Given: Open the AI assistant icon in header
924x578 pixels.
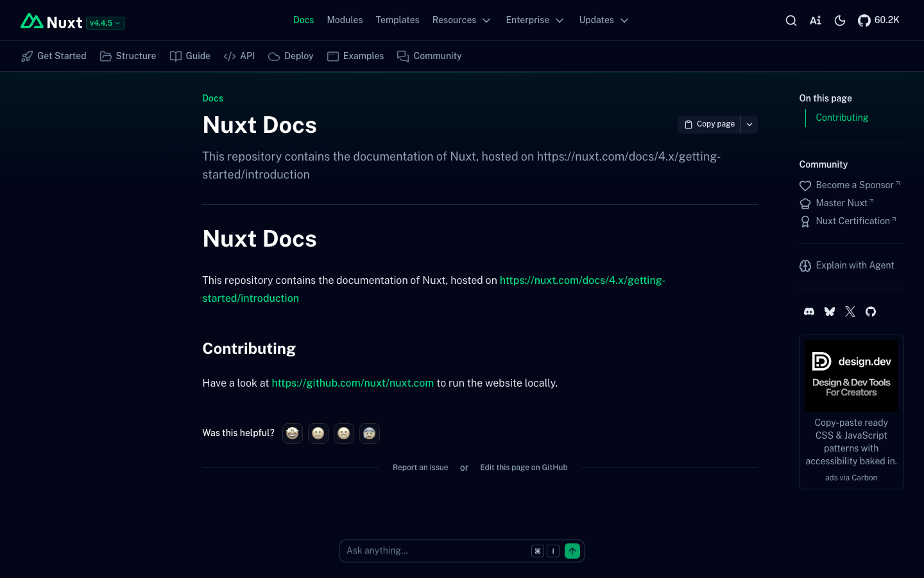Looking at the screenshot, I should [816, 21].
